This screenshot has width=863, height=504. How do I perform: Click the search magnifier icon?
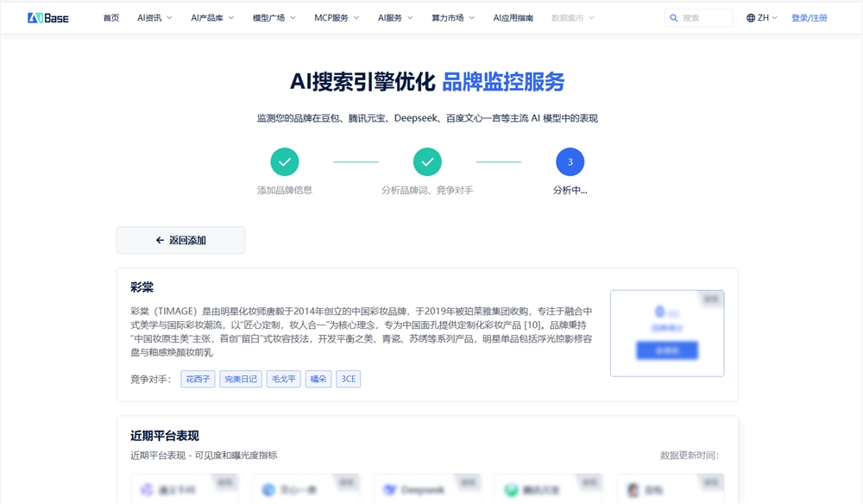point(674,16)
